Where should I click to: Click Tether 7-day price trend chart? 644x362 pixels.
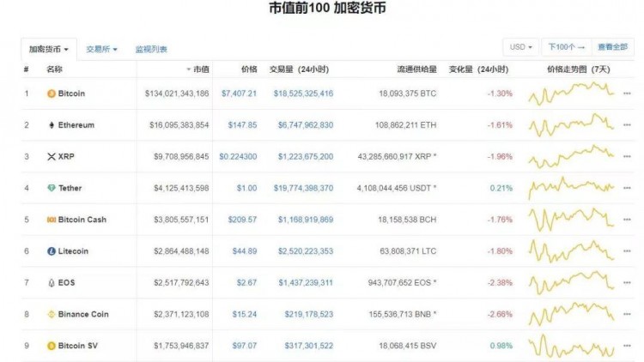571,188
